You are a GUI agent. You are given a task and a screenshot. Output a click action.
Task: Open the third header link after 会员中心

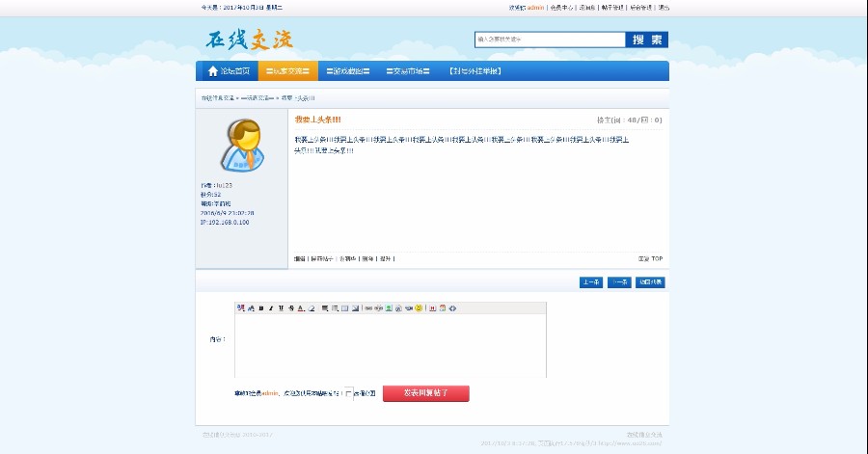point(587,8)
